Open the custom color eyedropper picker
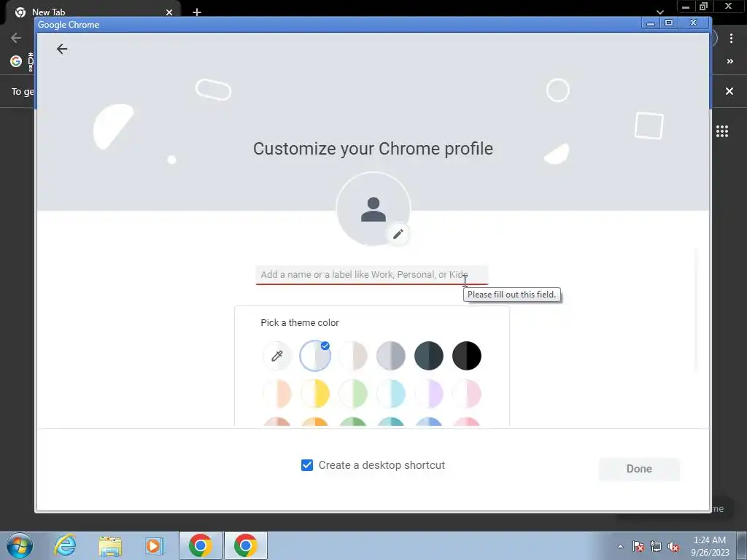This screenshot has width=747, height=560. point(276,356)
